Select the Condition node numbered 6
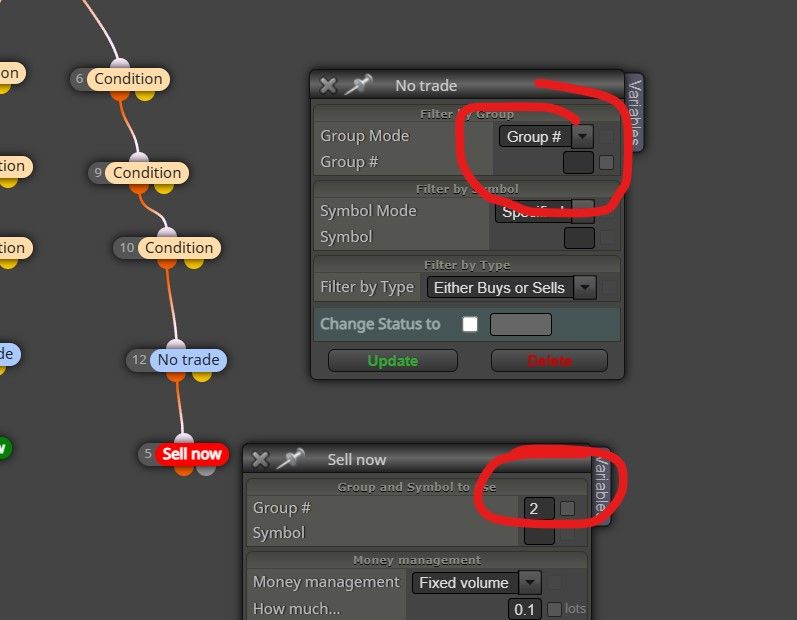797x620 pixels. (x=128, y=79)
